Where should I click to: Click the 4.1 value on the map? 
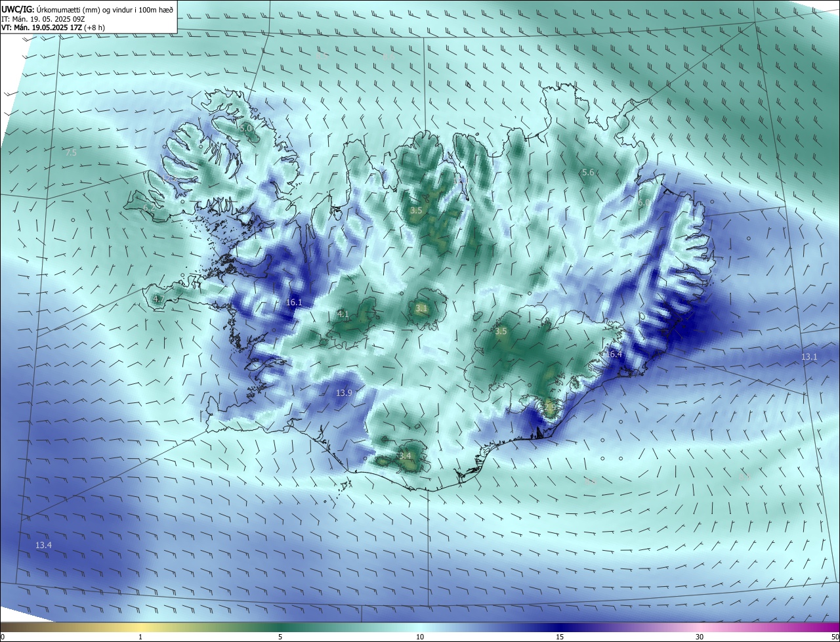pyautogui.click(x=343, y=314)
